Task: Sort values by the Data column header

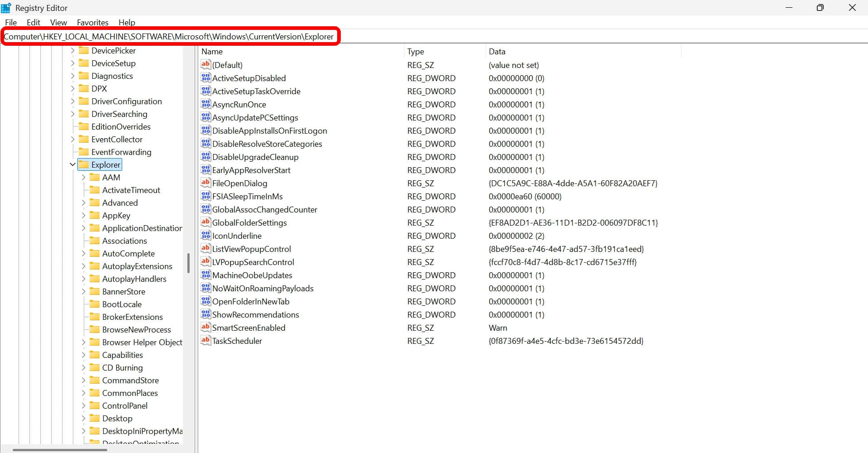Action: click(x=583, y=51)
